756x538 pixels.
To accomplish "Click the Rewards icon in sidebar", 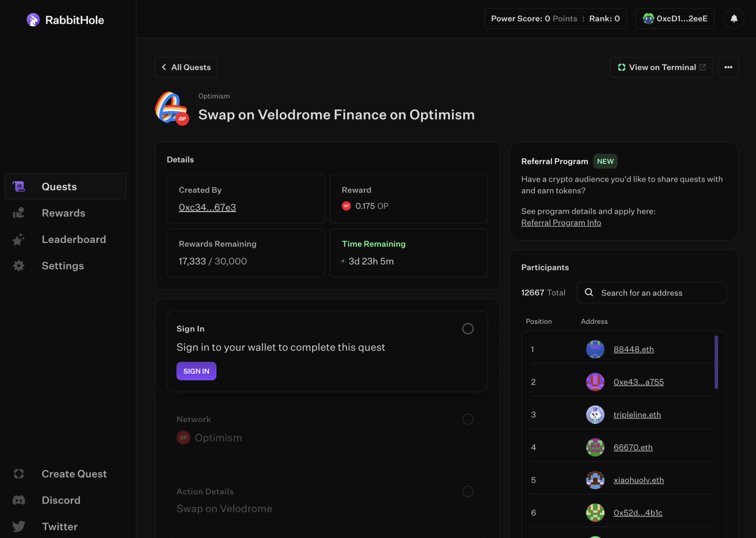I will coord(19,213).
